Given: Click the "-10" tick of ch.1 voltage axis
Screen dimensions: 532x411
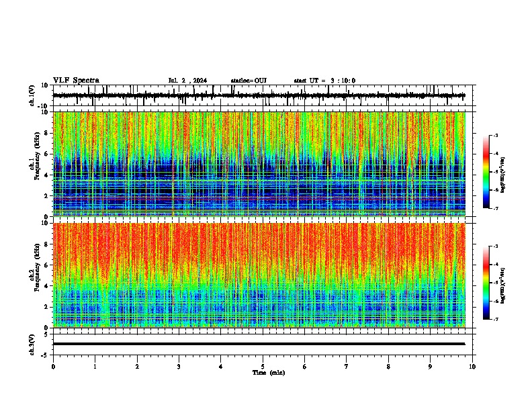Looking at the screenshot, I should [x=44, y=106].
